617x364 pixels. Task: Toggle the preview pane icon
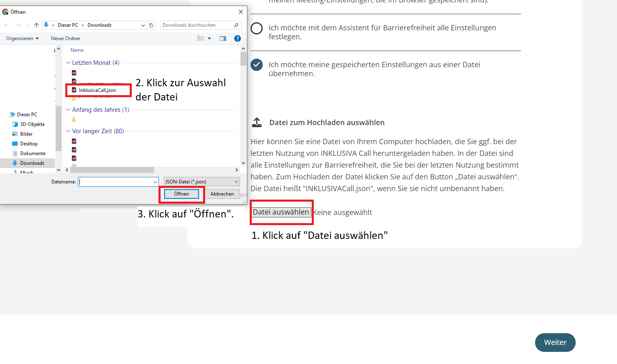(223, 38)
